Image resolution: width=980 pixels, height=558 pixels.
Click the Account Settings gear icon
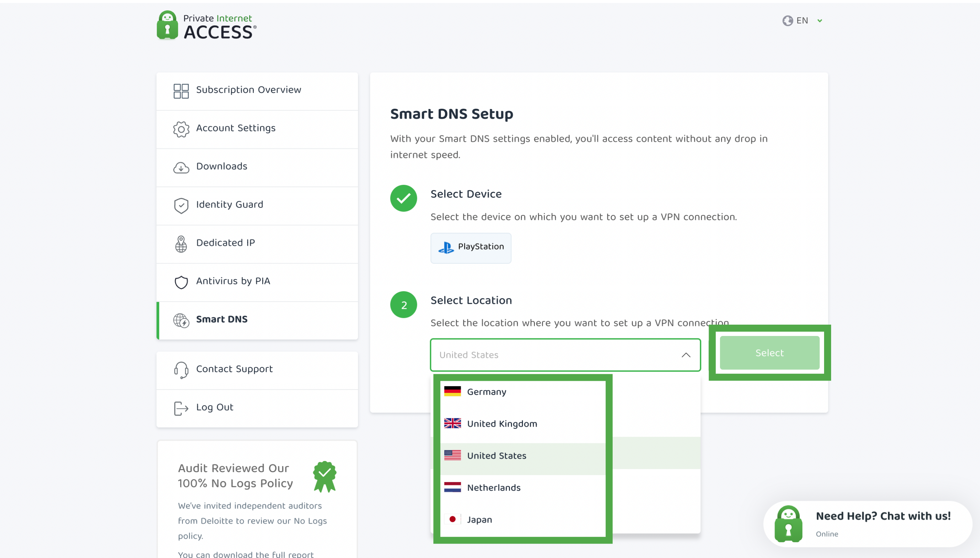pos(181,129)
